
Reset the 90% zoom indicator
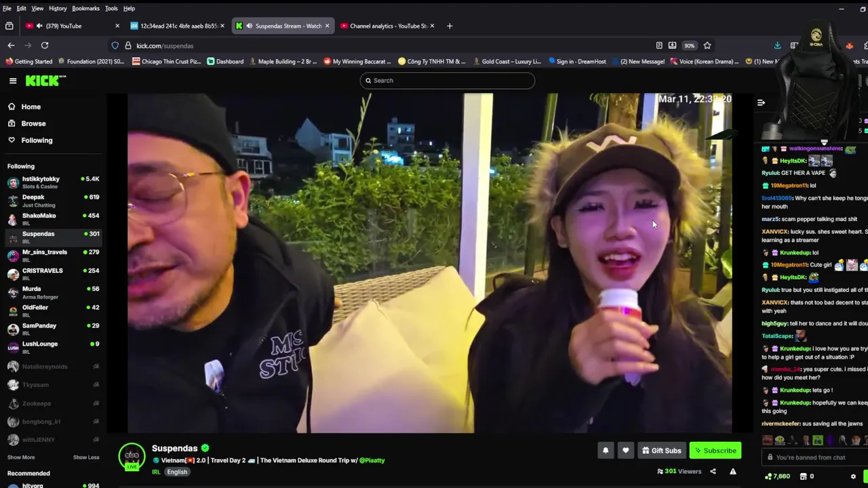click(x=690, y=45)
